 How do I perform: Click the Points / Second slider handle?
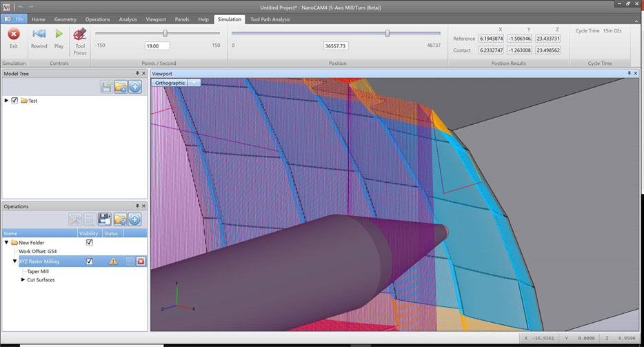point(165,33)
